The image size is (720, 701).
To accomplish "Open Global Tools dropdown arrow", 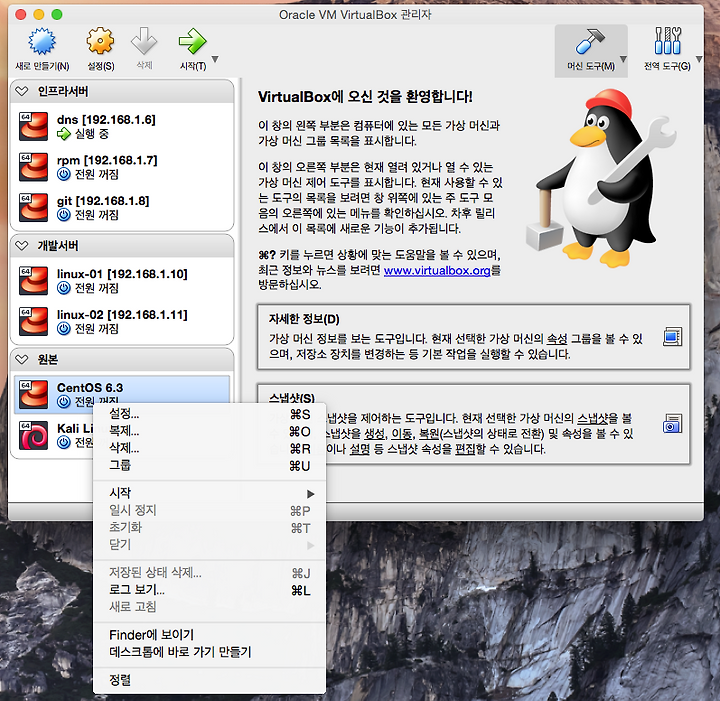I will click(699, 59).
